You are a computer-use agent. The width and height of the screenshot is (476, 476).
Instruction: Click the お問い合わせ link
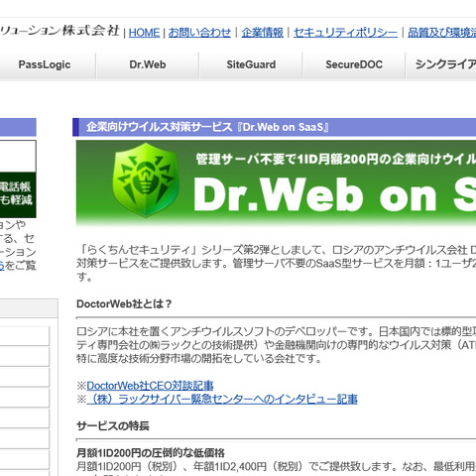199,33
